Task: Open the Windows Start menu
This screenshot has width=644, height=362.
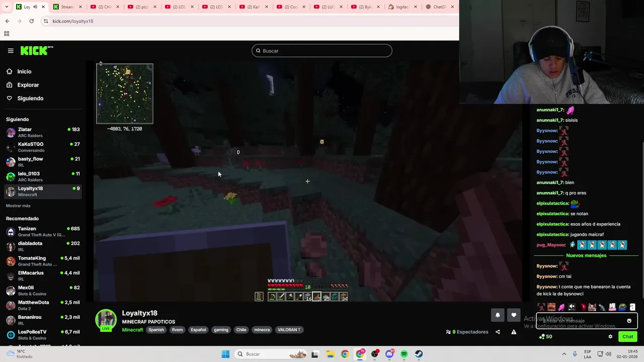Action: click(x=225, y=354)
